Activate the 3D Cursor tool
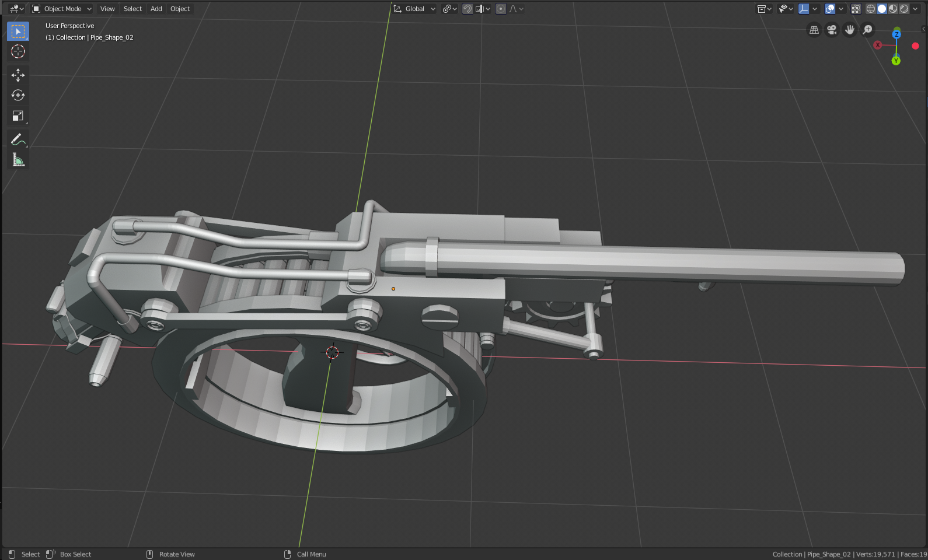 [x=18, y=51]
